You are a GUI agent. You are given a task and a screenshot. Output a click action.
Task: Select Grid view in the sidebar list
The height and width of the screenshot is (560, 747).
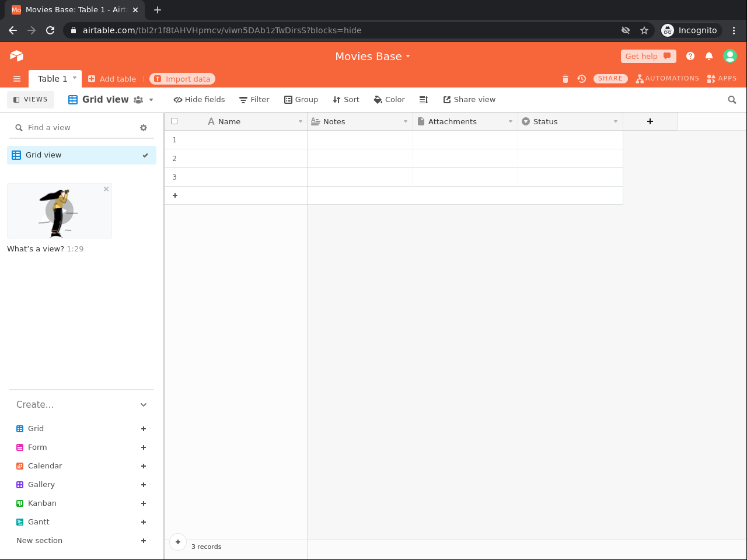(82, 155)
